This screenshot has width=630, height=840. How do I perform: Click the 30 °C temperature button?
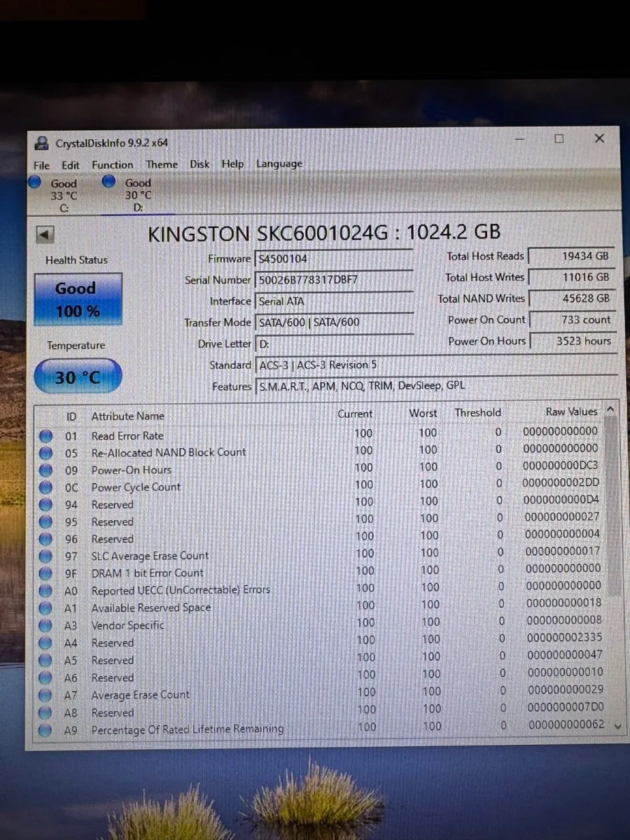[x=78, y=377]
